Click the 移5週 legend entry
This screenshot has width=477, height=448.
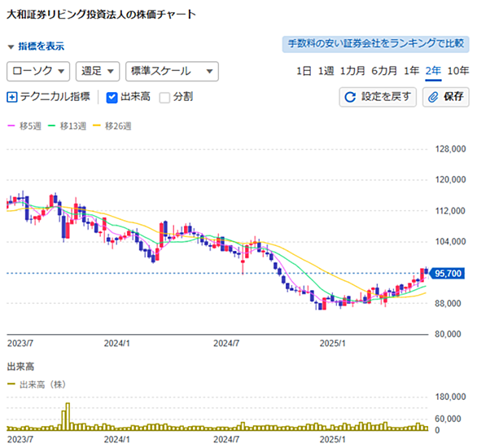coord(24,126)
